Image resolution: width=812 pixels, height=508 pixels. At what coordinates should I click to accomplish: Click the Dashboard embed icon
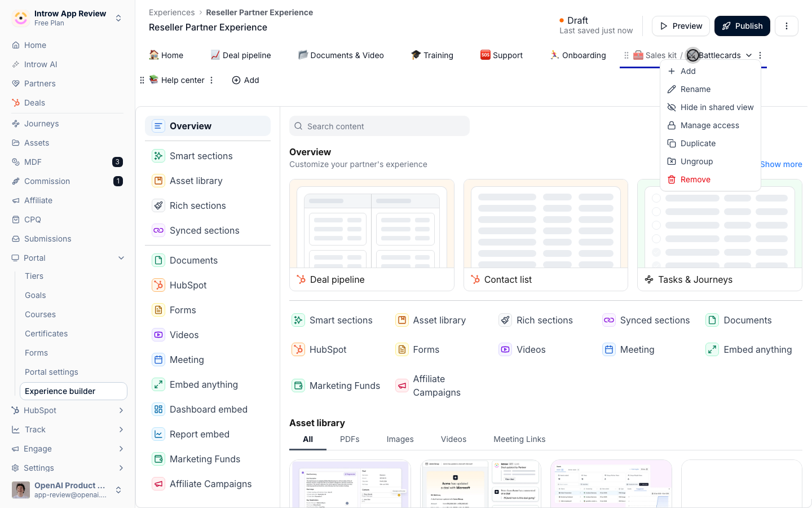tap(158, 409)
